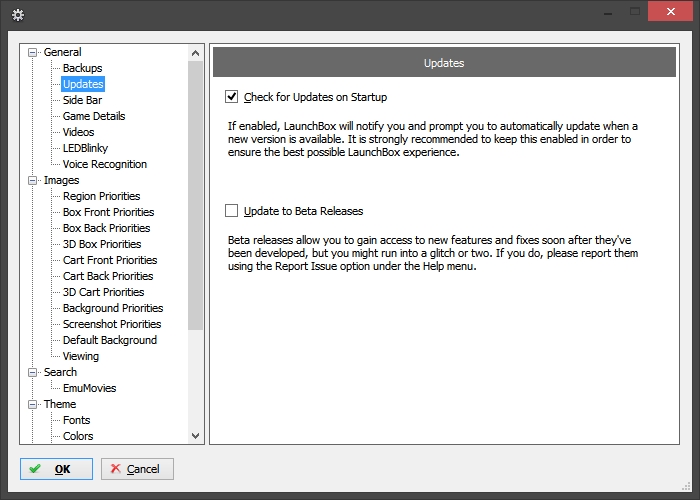Select the Theme category label
The width and height of the screenshot is (700, 500).
60,404
